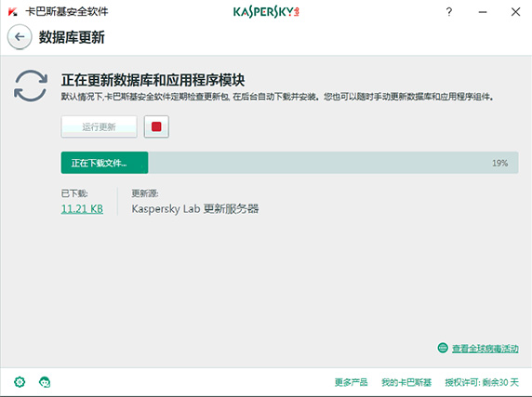This screenshot has width=532, height=397.
Task: Go back using the arrow button
Action: click(20, 37)
